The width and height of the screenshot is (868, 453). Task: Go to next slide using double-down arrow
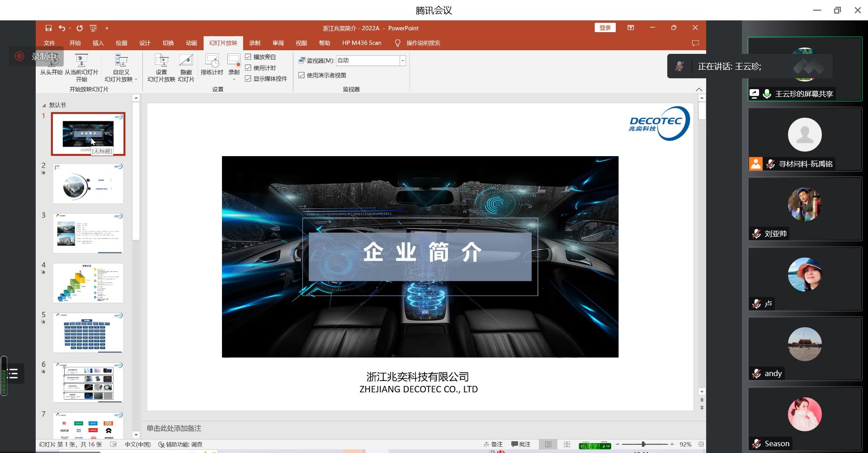tap(702, 408)
